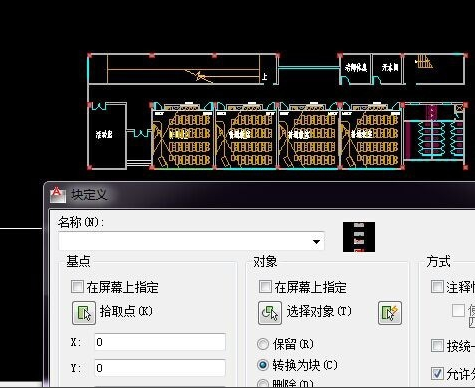This screenshot has height=388, width=475.
Task: Click the Y coordinate field
Action: [160, 368]
